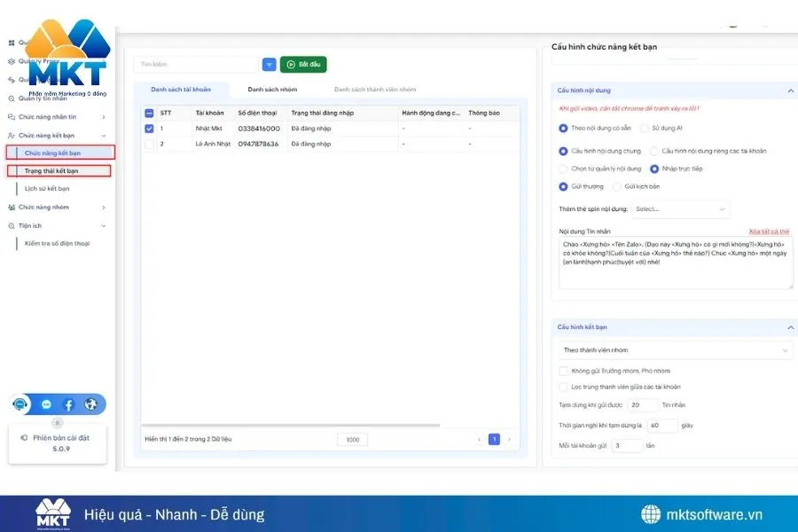Screen dimensions: 798x532
Task: Open Lịch sử kết bạn in sidebar
Action: click(47, 189)
